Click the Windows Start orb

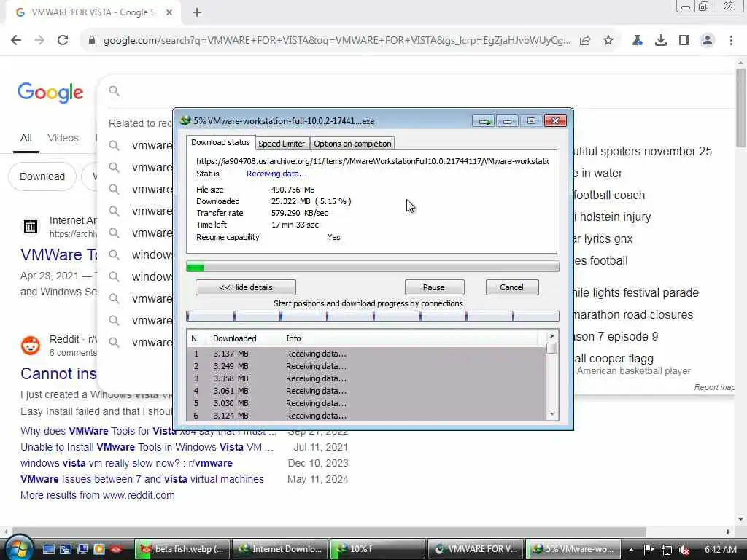tap(19, 548)
